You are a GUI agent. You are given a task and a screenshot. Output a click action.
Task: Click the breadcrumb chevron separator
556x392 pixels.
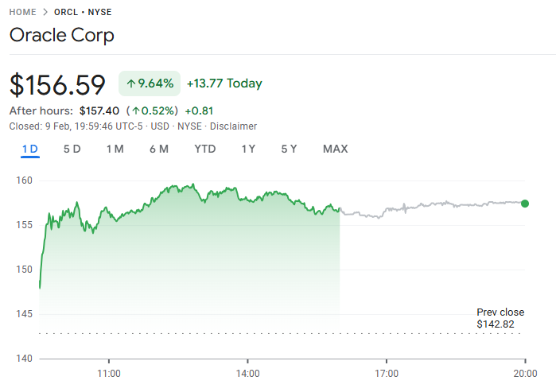point(46,12)
